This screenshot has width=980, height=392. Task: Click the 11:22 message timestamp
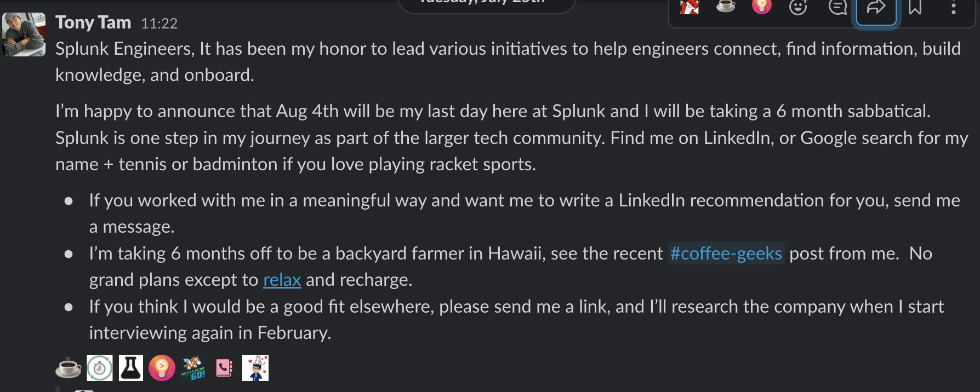[159, 24]
